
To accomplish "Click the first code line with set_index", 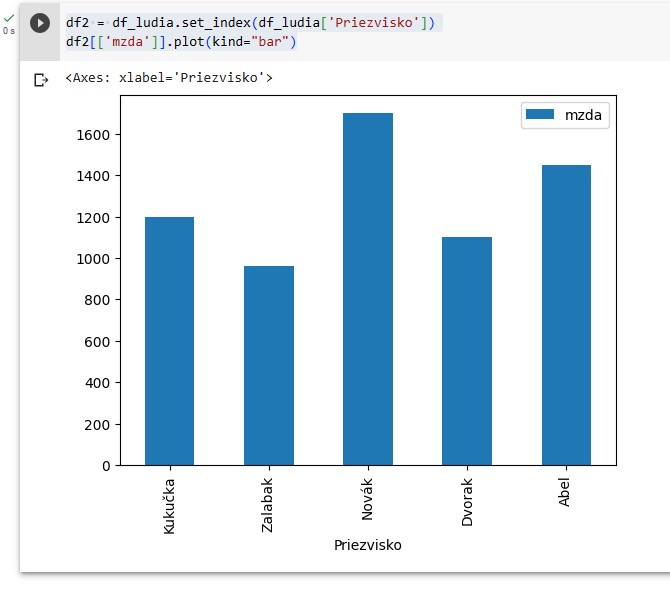I will tap(250, 22).
